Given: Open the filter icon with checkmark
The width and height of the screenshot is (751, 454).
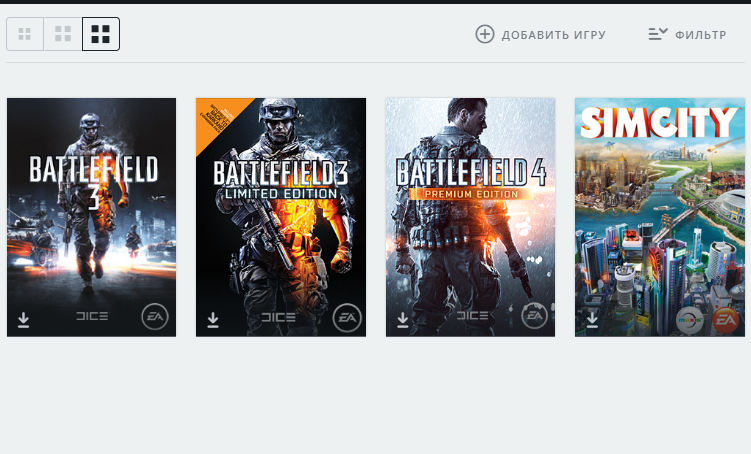Looking at the screenshot, I should pos(658,34).
